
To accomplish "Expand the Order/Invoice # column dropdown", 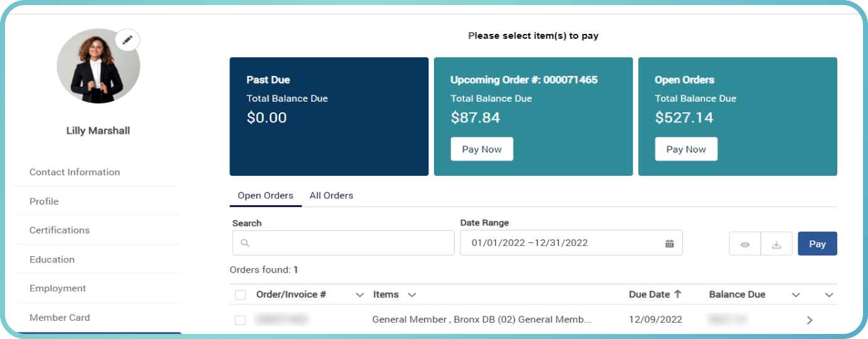I will tap(359, 294).
